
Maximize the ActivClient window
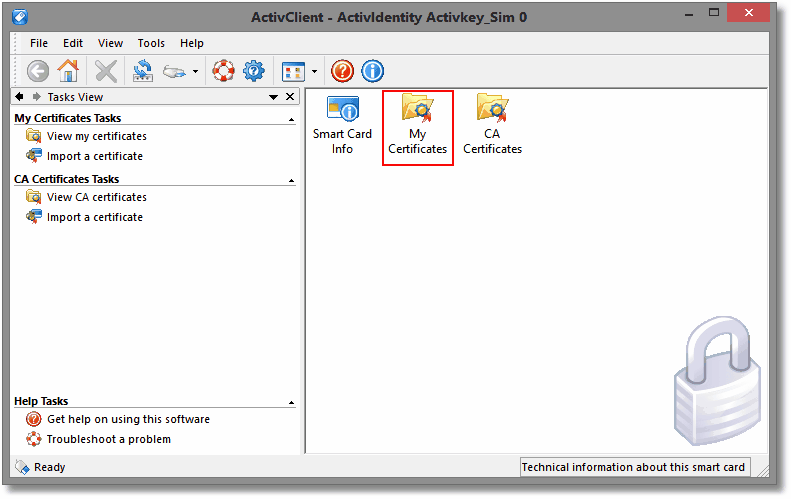point(714,13)
